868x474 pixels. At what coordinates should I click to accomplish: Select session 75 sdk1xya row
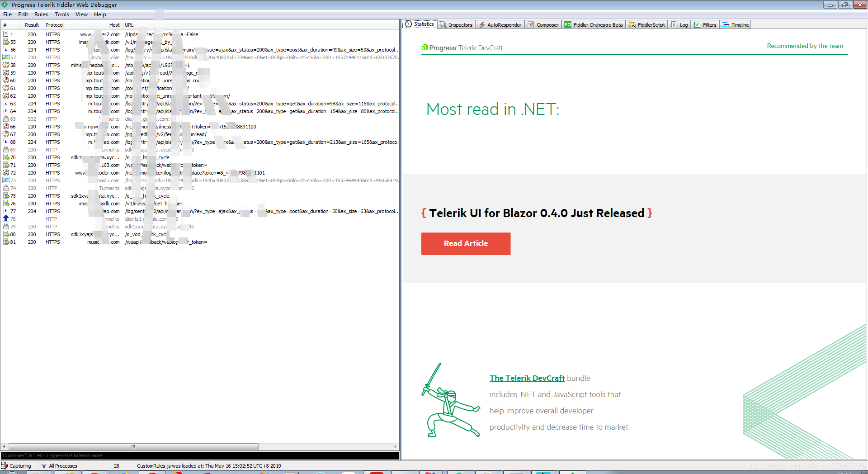199,196
